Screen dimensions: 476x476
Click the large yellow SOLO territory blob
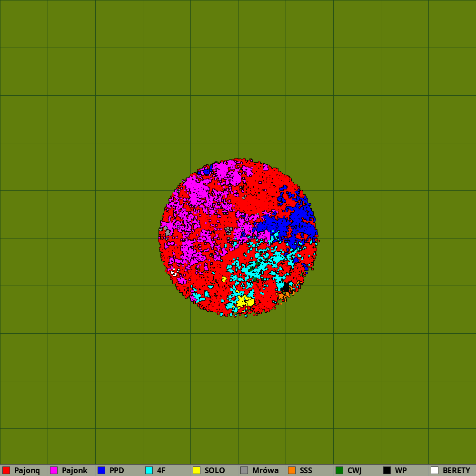click(245, 301)
